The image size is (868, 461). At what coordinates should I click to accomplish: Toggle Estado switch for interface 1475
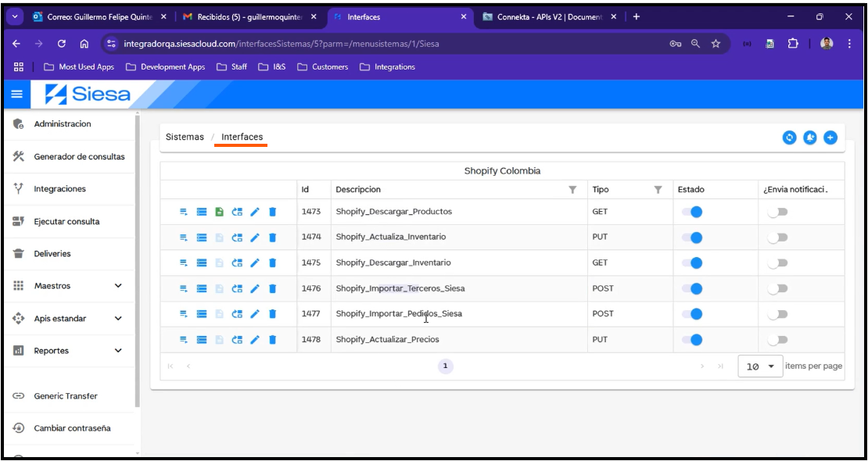(x=690, y=263)
